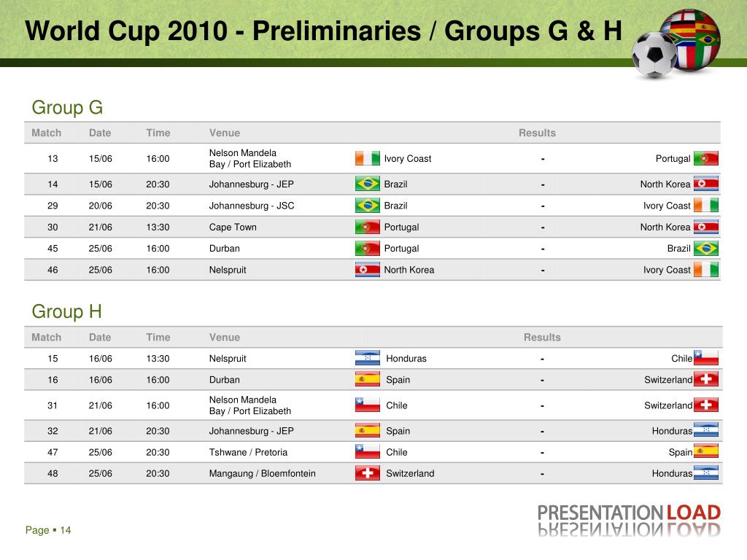Click the Ivory Coast flag in match 13
Viewport: 747px width, 560px height.
368,158
